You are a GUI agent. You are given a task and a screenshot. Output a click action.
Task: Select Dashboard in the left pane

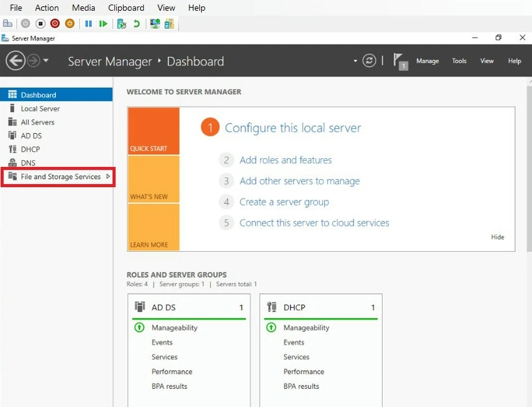(x=57, y=95)
